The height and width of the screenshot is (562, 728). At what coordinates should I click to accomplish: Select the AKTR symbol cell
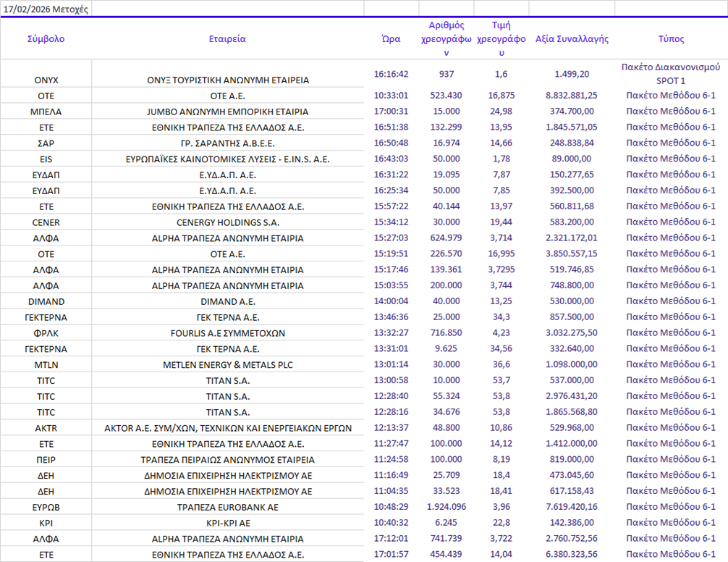pyautogui.click(x=46, y=428)
